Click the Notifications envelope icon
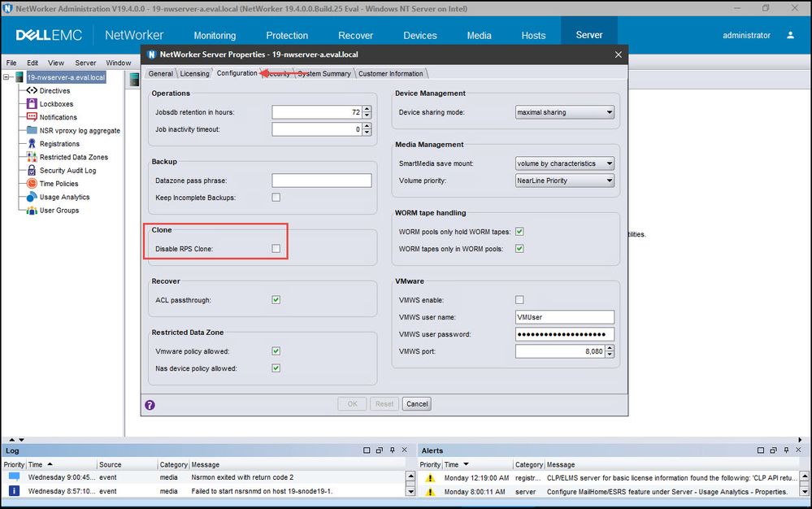The width and height of the screenshot is (812, 509). pos(32,117)
